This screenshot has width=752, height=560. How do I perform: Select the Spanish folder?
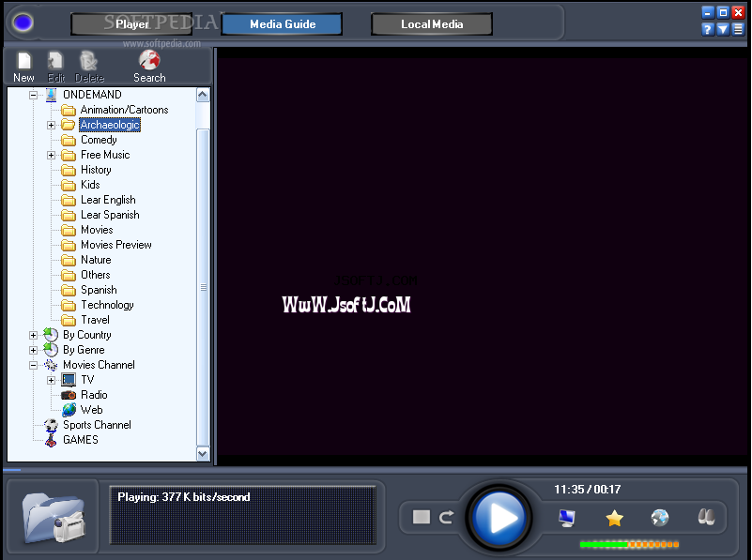99,290
